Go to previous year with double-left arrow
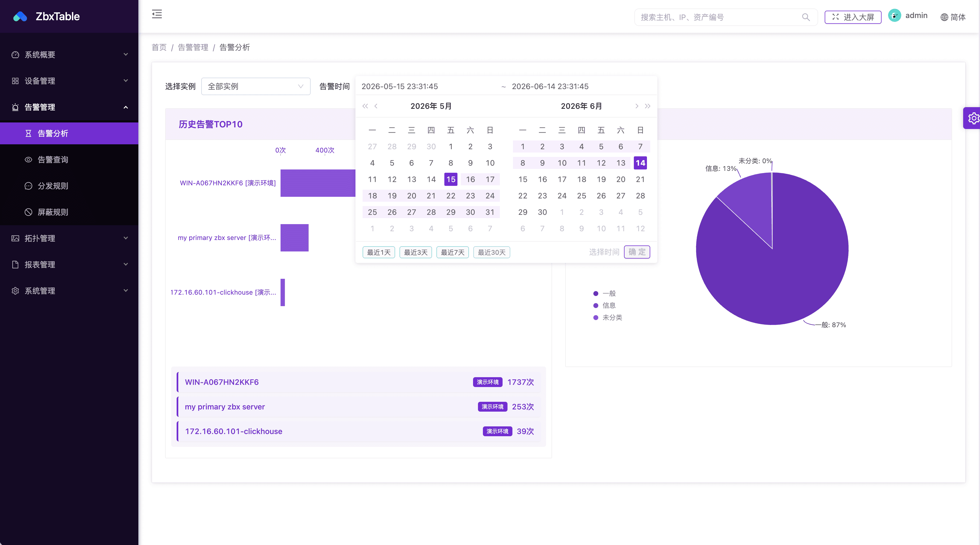The height and width of the screenshot is (545, 980). (365, 106)
